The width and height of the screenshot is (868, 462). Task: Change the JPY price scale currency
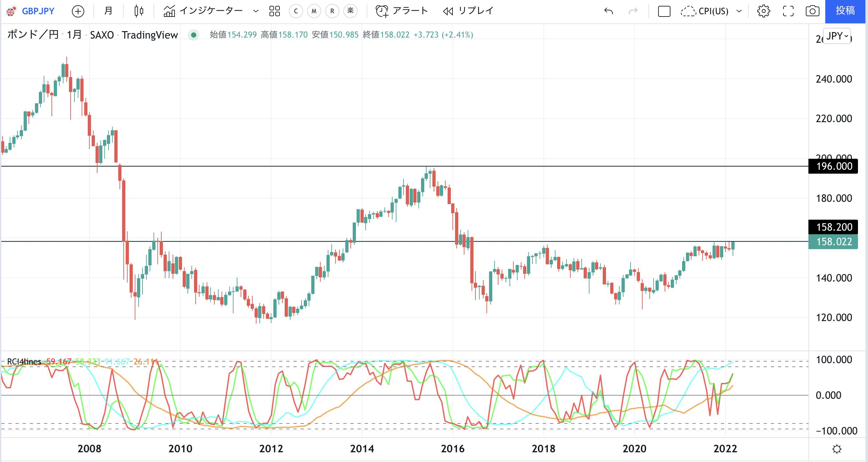coord(837,36)
